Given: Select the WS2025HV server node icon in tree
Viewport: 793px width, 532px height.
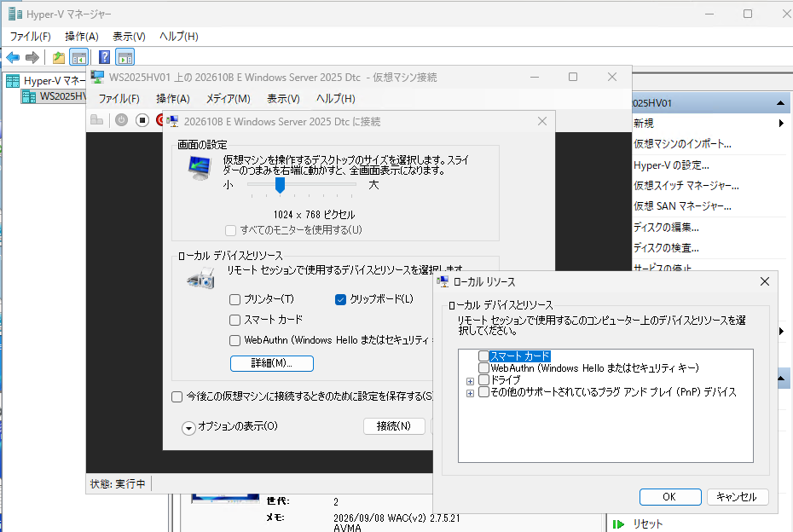Looking at the screenshot, I should coord(29,96).
